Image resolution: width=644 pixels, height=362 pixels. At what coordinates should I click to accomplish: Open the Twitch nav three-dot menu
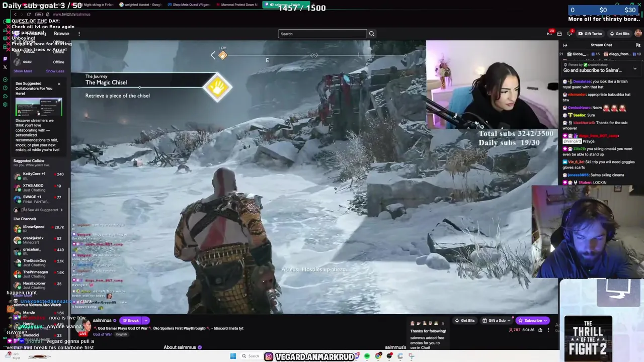point(79,34)
